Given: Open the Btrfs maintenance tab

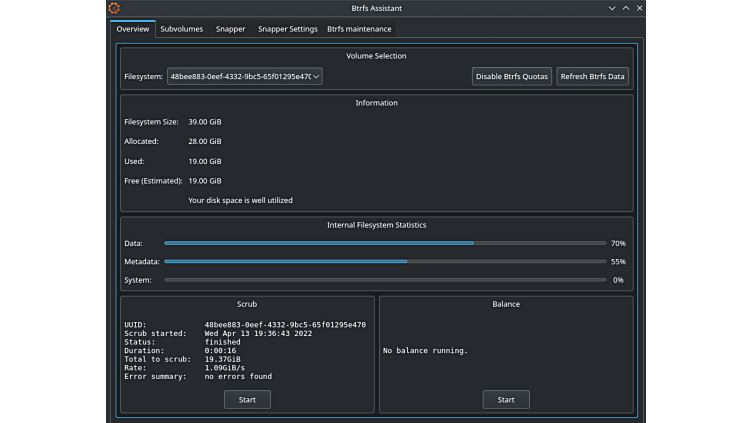Looking at the screenshot, I should tap(359, 29).
